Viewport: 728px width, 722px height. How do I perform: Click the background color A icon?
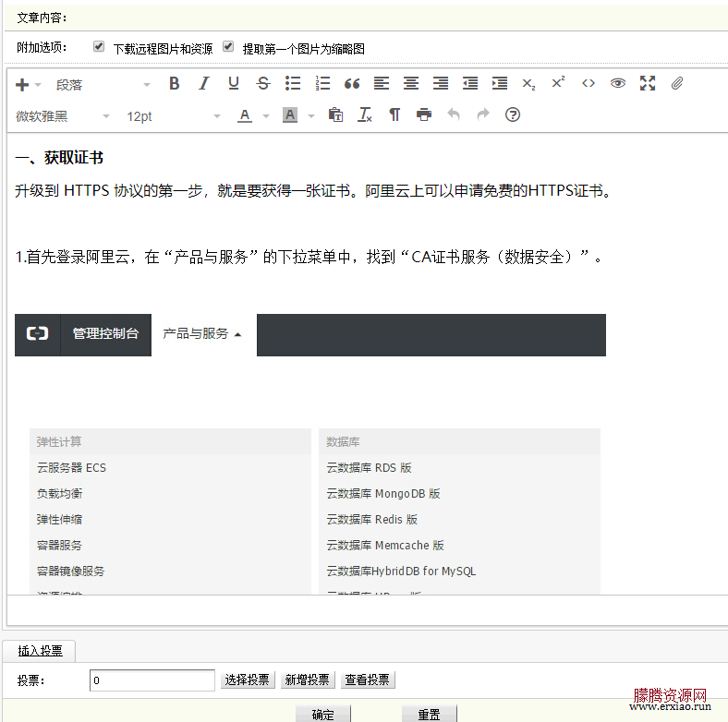290,115
